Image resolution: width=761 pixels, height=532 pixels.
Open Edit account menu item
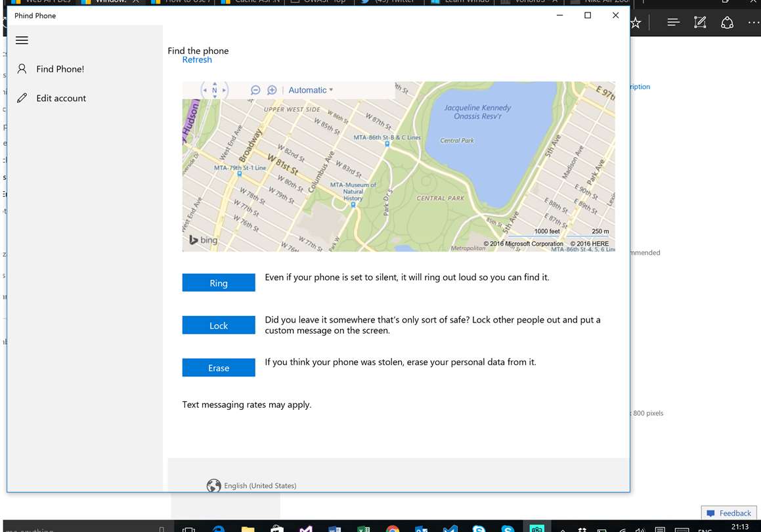[85, 98]
